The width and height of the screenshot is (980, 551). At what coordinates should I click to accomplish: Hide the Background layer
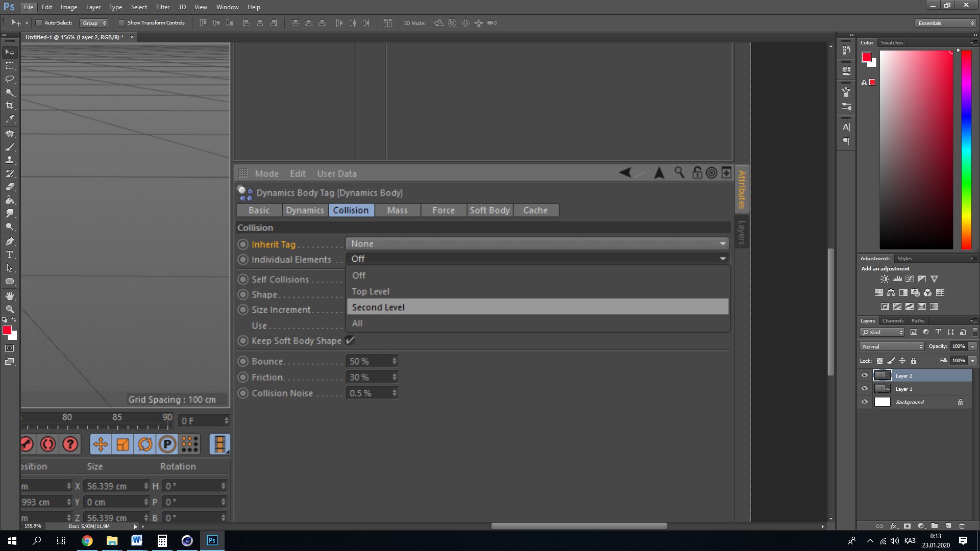click(x=865, y=402)
